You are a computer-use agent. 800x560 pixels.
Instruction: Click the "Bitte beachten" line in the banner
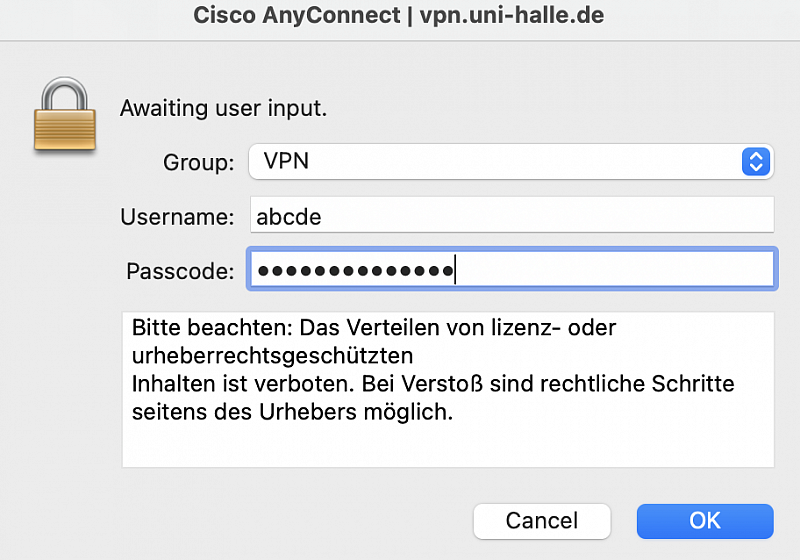tap(373, 327)
